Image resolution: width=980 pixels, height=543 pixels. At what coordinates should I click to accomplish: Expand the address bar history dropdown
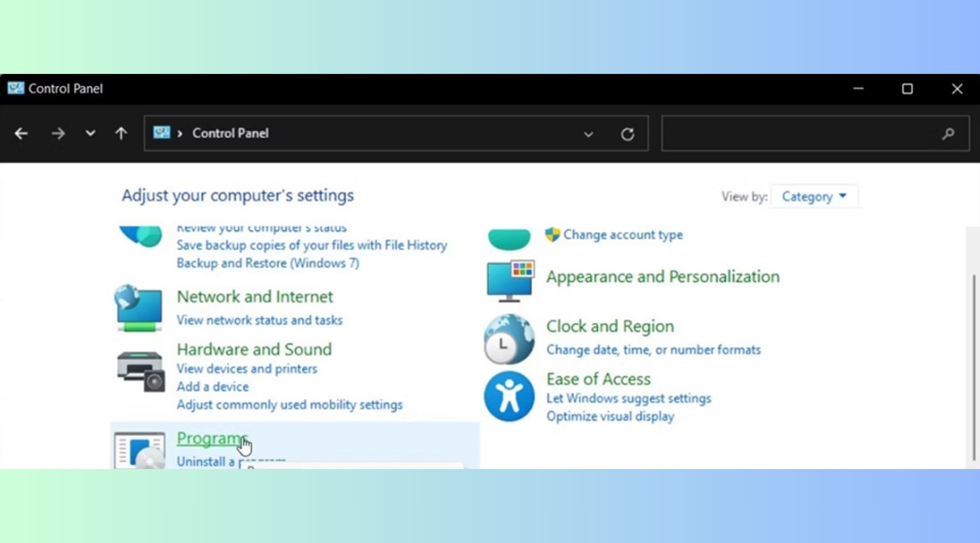[x=588, y=134]
